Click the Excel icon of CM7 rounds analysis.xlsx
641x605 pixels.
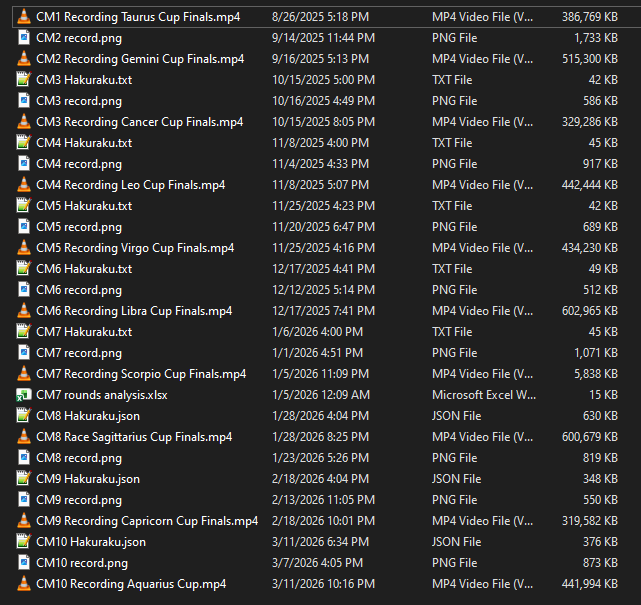pos(24,394)
